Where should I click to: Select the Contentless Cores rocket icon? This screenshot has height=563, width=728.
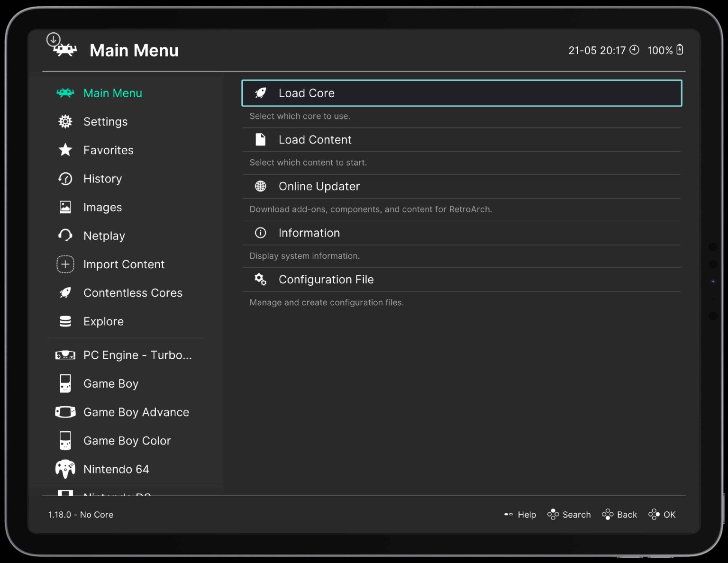click(x=65, y=292)
